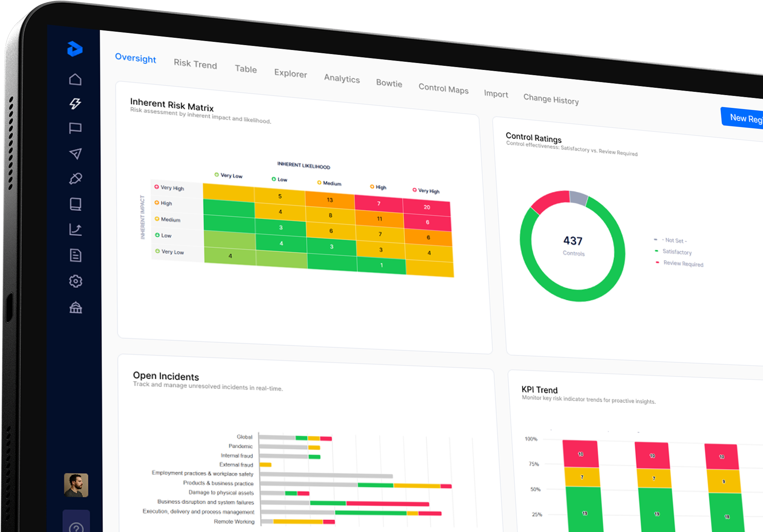Screen dimensions: 763x532
Task: Click Products & business practice label
Action: pos(218,483)
